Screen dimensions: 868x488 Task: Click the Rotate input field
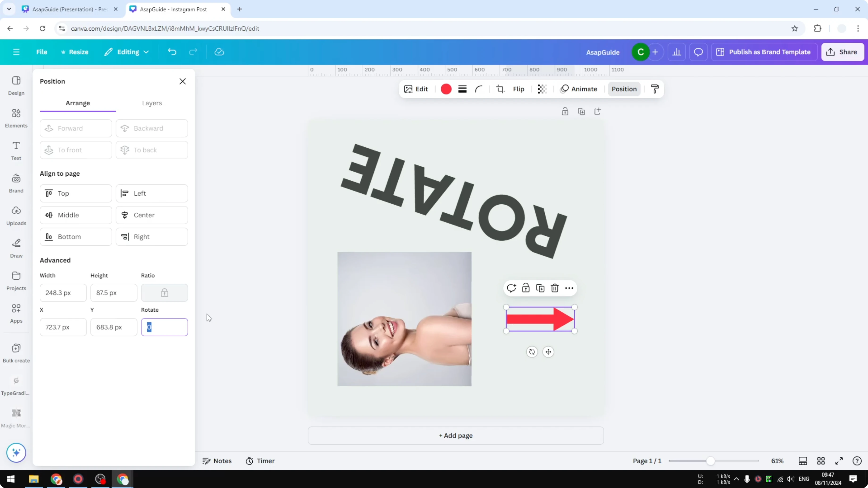tap(164, 327)
